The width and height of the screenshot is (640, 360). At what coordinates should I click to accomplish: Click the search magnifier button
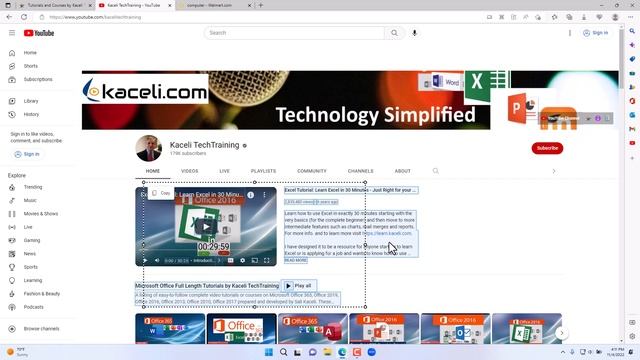394,33
